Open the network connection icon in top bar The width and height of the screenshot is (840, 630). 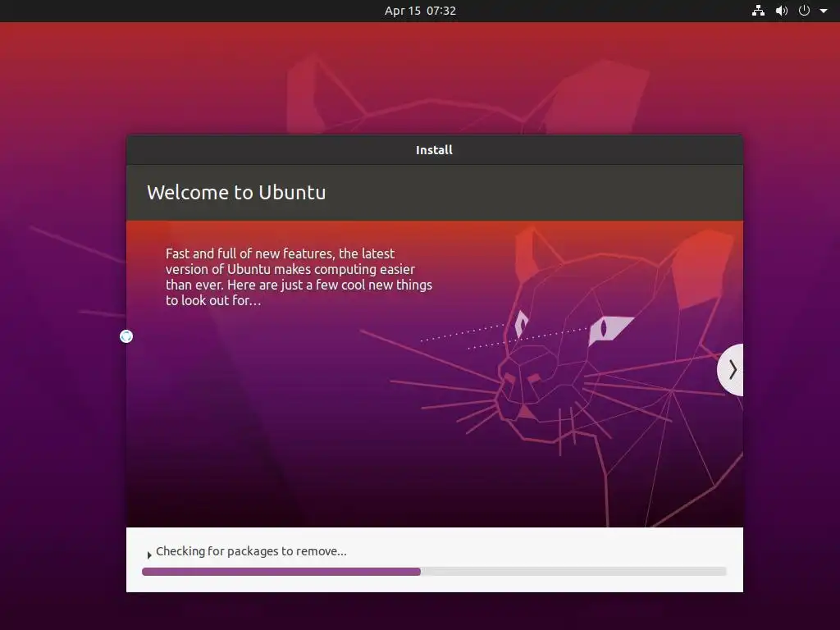point(758,11)
